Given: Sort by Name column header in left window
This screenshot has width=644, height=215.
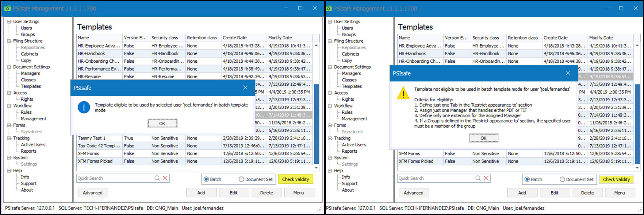Looking at the screenshot, I should 99,38.
